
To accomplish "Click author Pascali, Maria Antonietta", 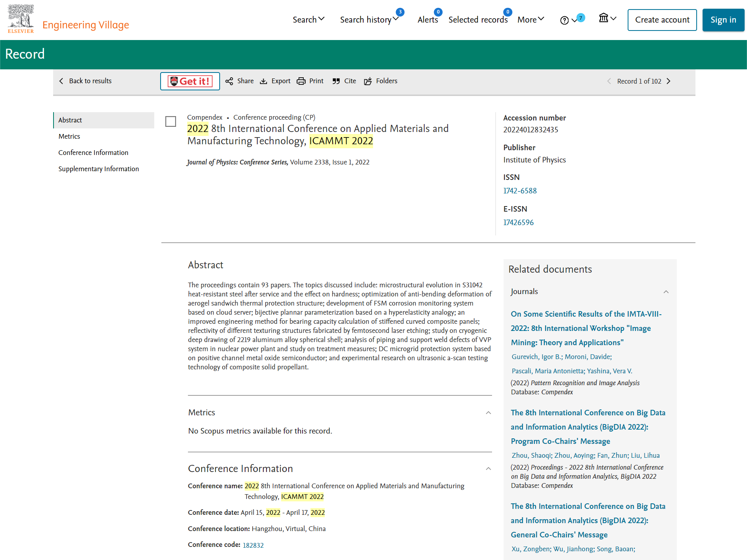I will [x=548, y=371].
